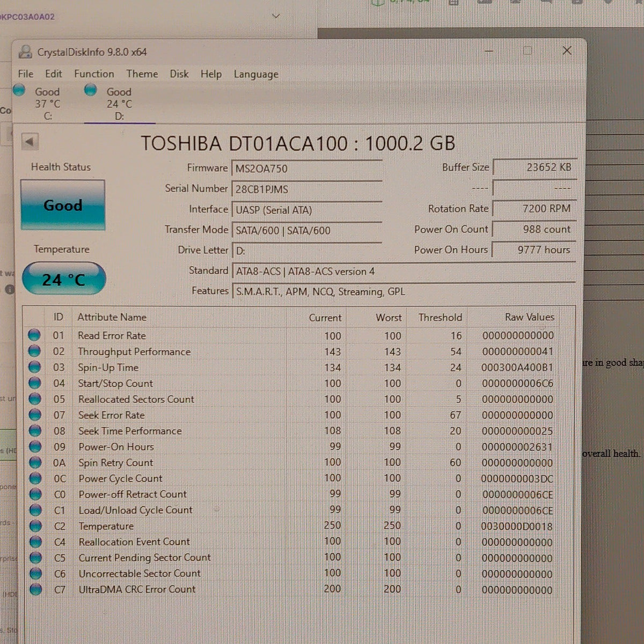Open the Language menu
This screenshot has width=644, height=644.
(x=256, y=75)
